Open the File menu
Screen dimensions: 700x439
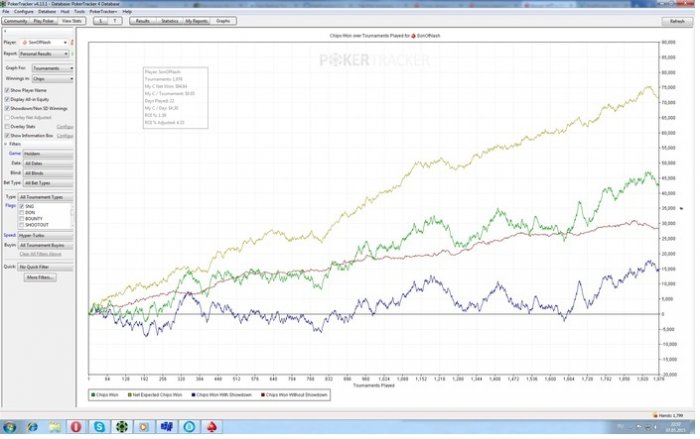pos(6,12)
